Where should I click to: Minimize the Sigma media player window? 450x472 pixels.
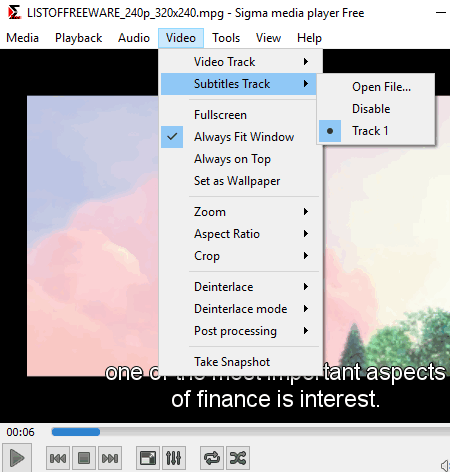pyautogui.click(x=441, y=13)
